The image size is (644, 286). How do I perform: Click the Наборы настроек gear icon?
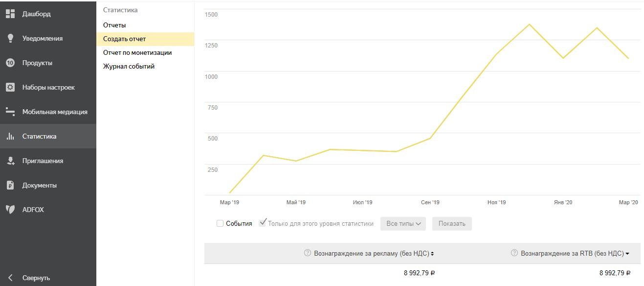tap(10, 87)
